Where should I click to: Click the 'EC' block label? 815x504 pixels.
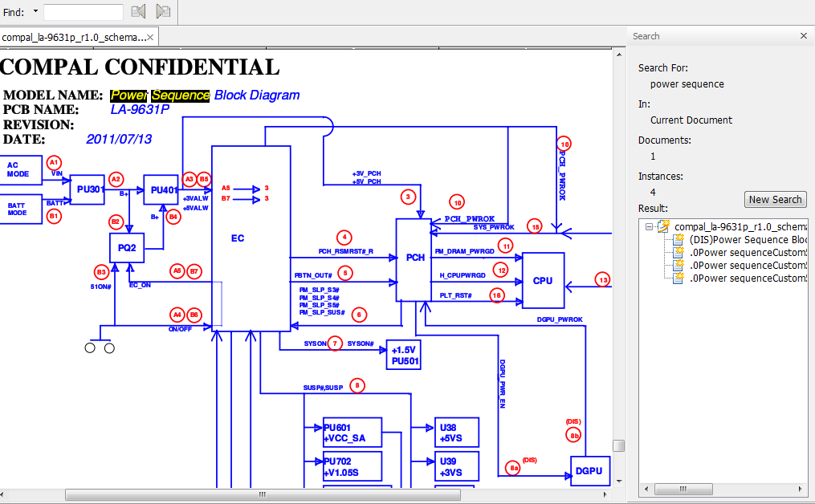238,238
